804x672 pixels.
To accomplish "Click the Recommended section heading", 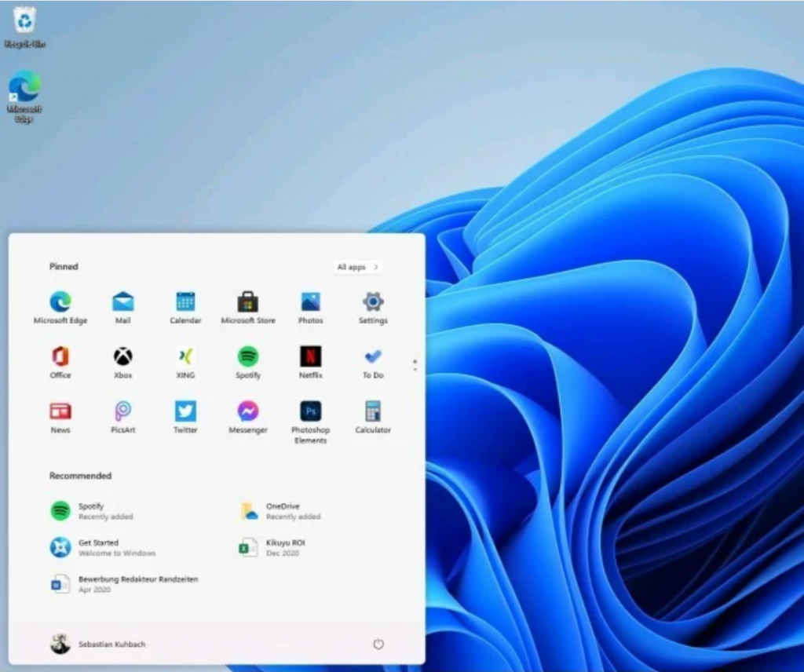I will (x=81, y=476).
